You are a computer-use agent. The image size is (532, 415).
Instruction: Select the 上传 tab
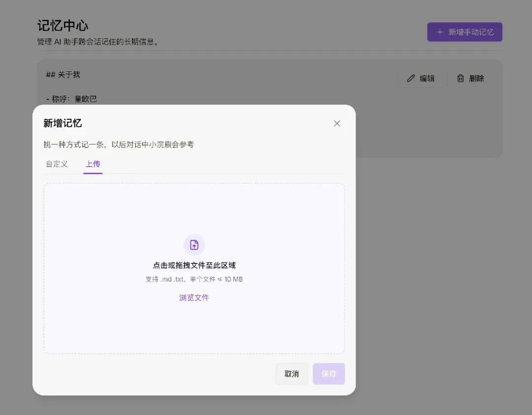click(93, 164)
